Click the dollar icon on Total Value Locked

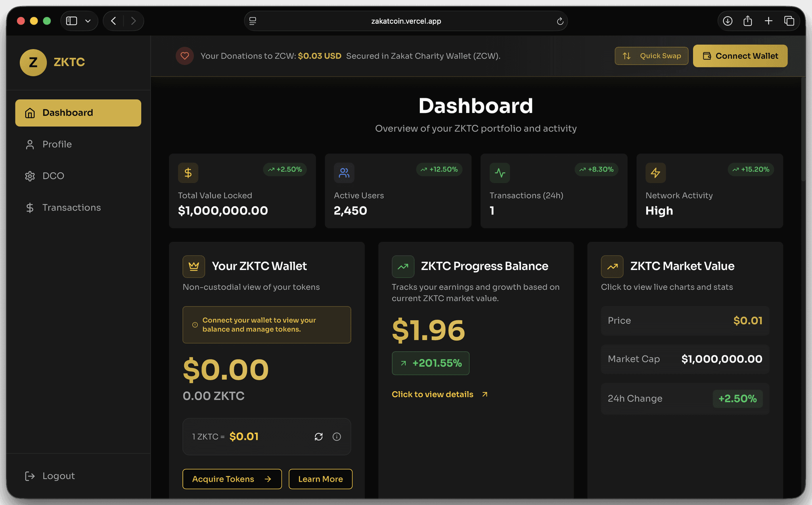[x=188, y=173]
